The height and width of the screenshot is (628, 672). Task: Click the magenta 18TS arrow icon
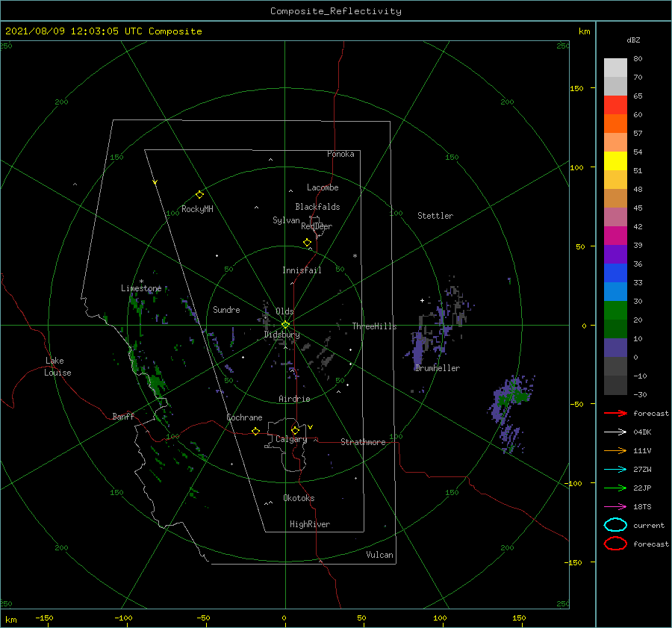[615, 507]
